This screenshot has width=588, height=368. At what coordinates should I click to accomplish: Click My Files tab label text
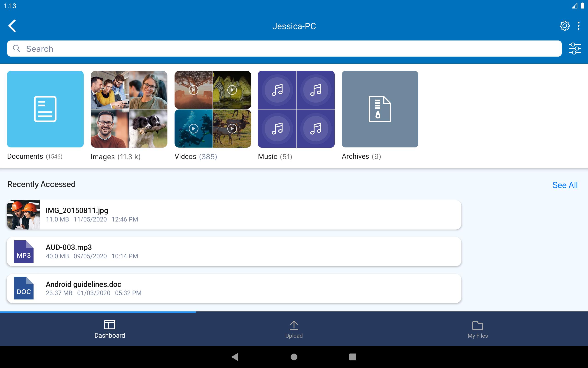478,336
